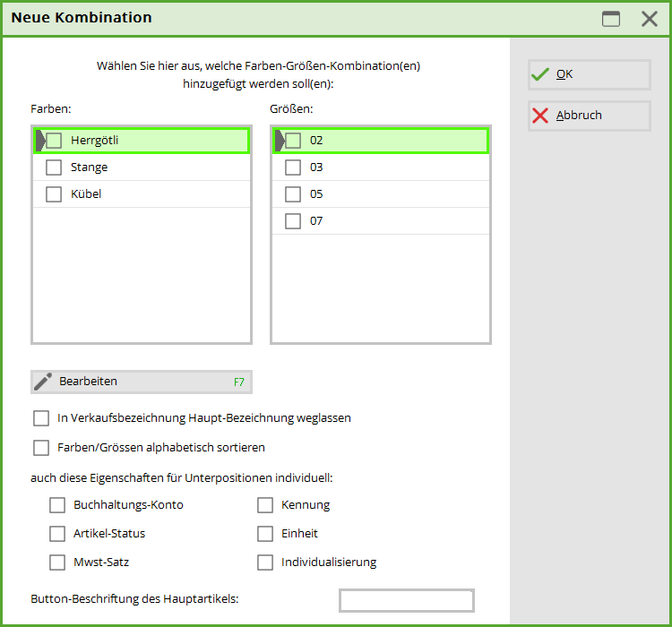
Task: Enable alphabetical sorting of Farben/Grössen
Action: (41, 447)
